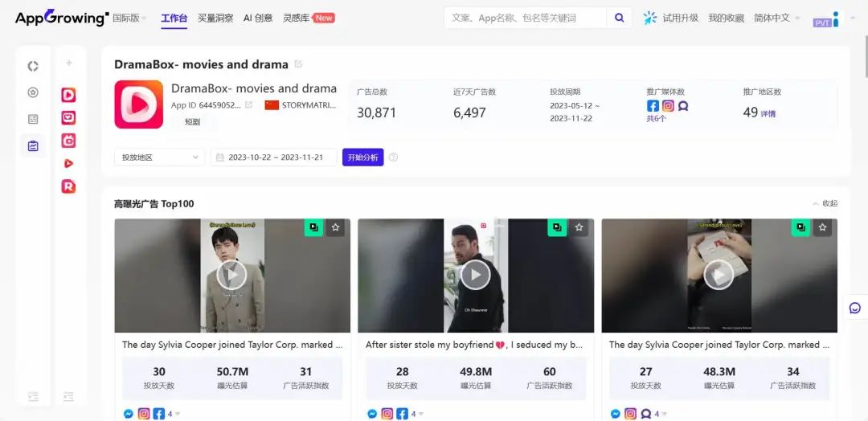Click the circular dashboard icon in left sidebar
The width and height of the screenshot is (868, 421).
33,67
